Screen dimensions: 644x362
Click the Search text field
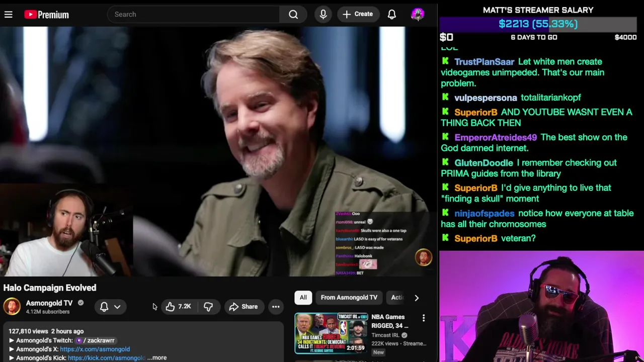(x=194, y=15)
